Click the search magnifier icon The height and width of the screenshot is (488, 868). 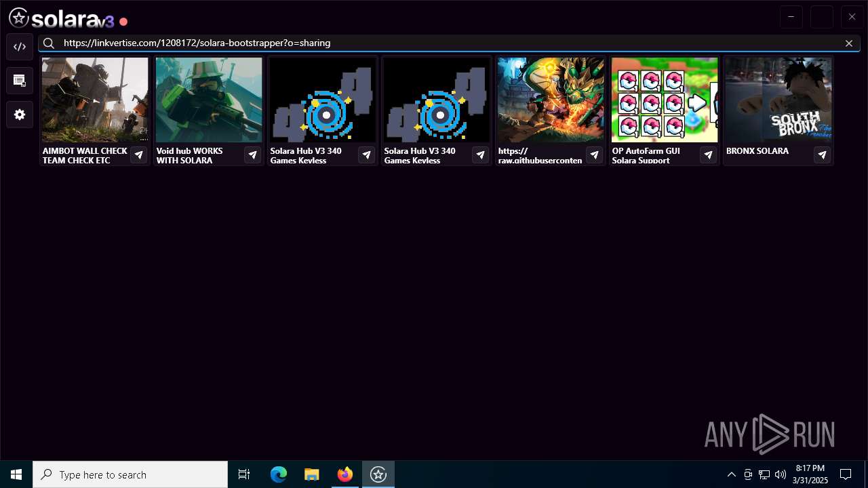pos(49,43)
